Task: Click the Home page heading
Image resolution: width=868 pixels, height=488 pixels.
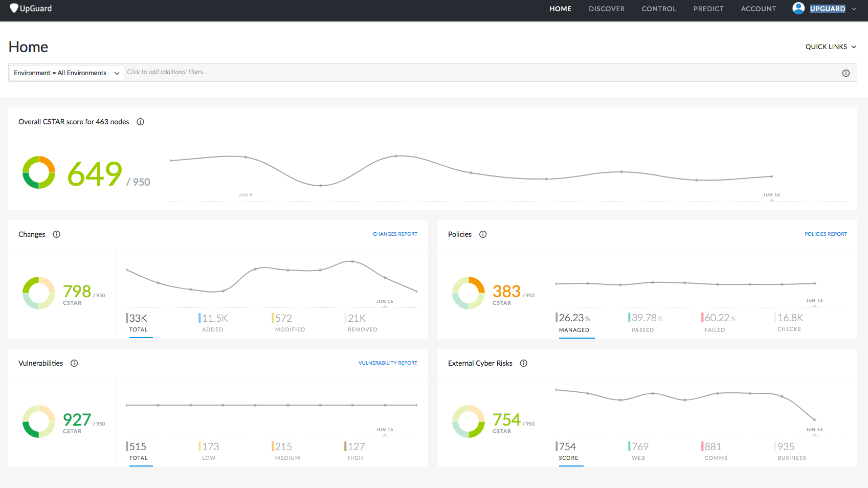Action: (x=28, y=47)
